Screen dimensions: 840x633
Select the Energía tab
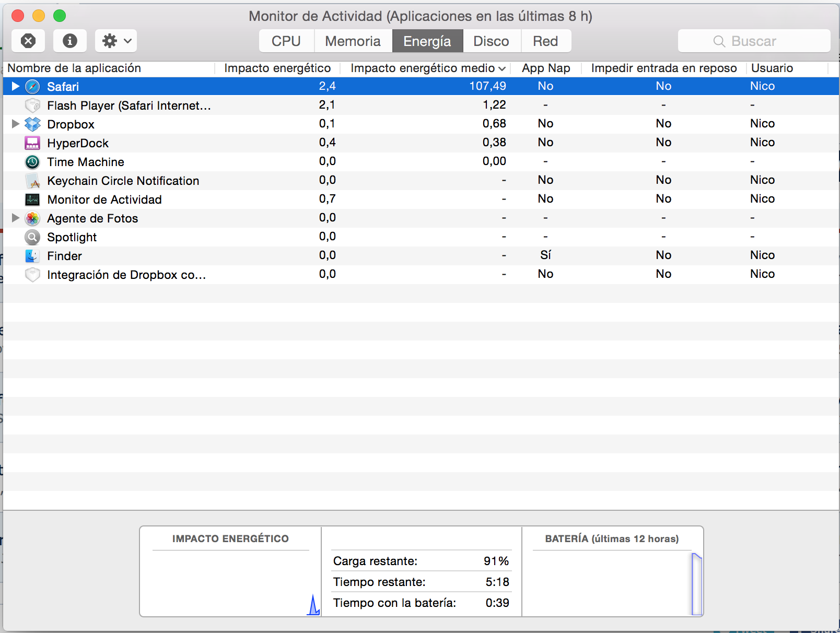click(x=427, y=41)
